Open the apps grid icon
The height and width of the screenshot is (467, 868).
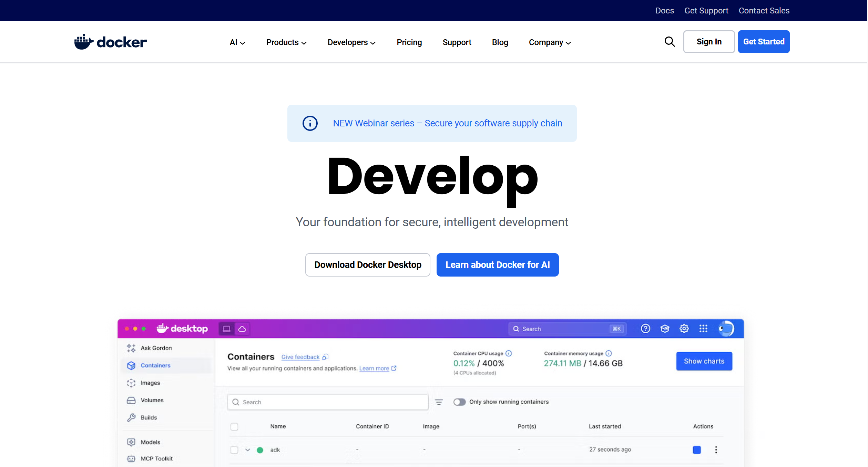[x=703, y=329]
